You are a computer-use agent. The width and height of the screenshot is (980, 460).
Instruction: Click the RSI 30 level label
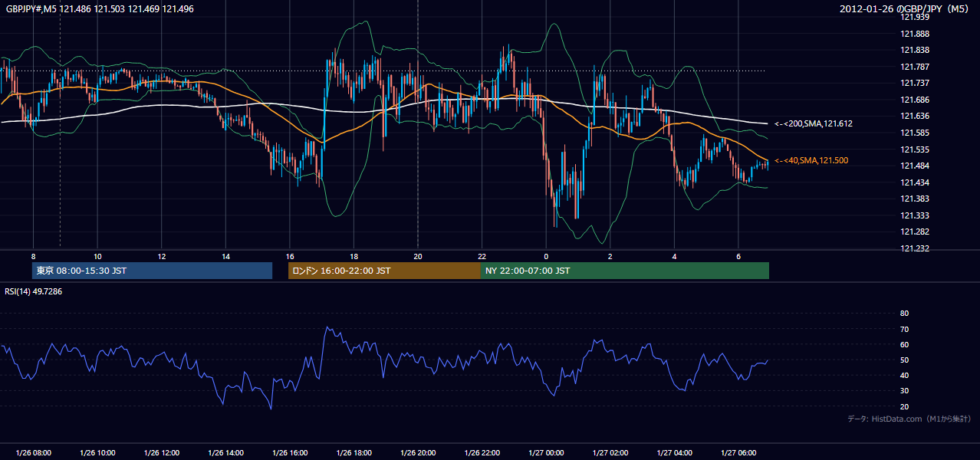coord(904,391)
